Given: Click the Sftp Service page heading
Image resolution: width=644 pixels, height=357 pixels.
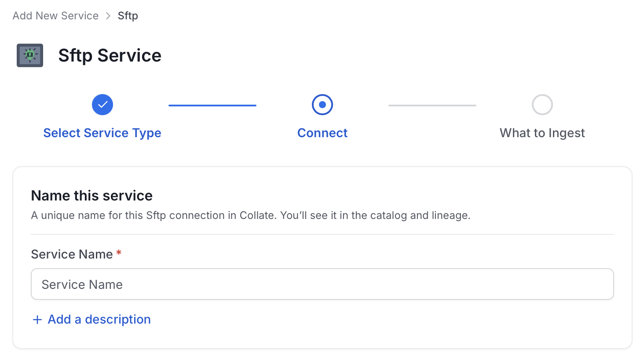Looking at the screenshot, I should [110, 55].
